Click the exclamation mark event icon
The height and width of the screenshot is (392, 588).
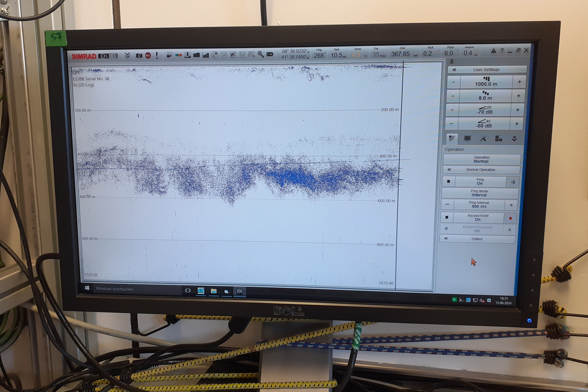tap(157, 55)
